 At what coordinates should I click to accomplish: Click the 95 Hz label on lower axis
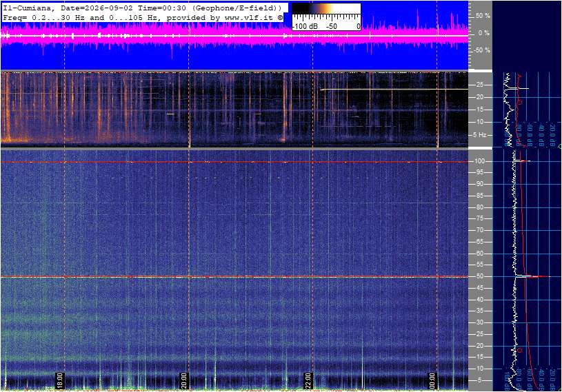[x=479, y=172]
